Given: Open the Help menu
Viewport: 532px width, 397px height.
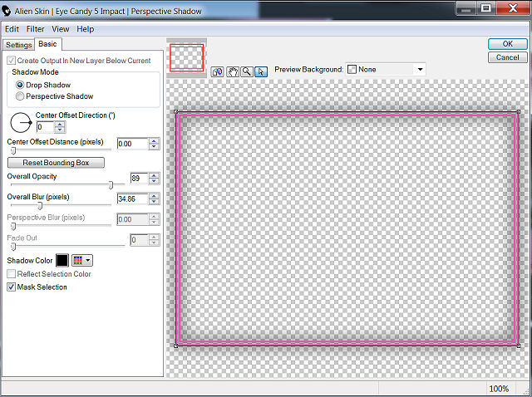Looking at the screenshot, I should 85,29.
